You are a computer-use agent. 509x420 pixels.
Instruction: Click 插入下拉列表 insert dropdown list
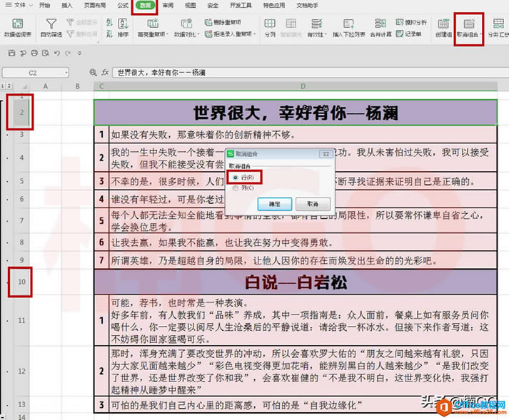[348, 28]
